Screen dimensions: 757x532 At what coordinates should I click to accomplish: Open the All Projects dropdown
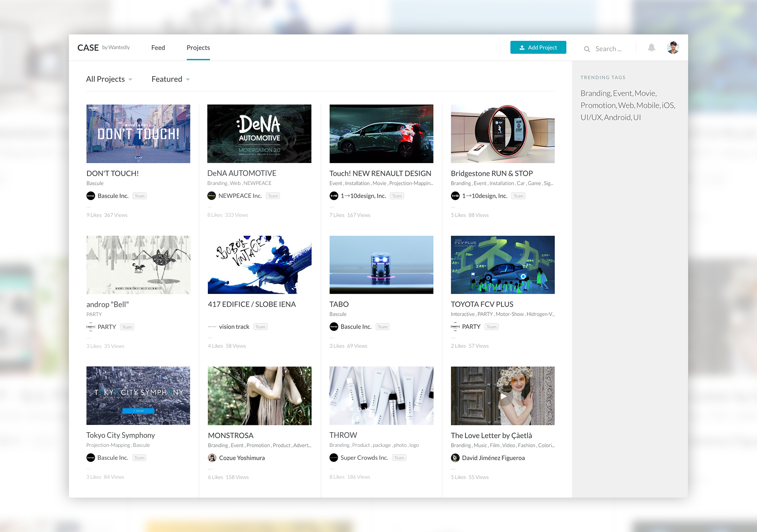coord(109,79)
